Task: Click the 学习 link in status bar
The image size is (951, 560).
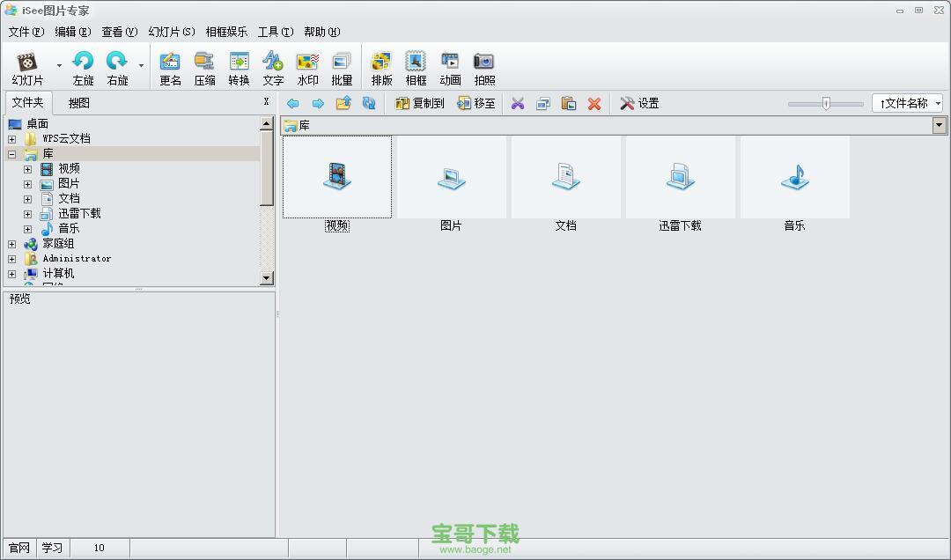Action: tap(51, 547)
